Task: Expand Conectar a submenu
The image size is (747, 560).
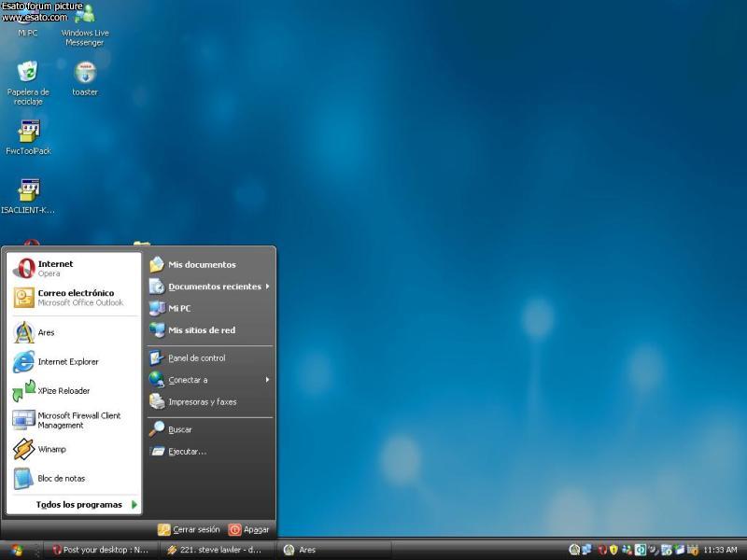Action: pyautogui.click(x=210, y=380)
